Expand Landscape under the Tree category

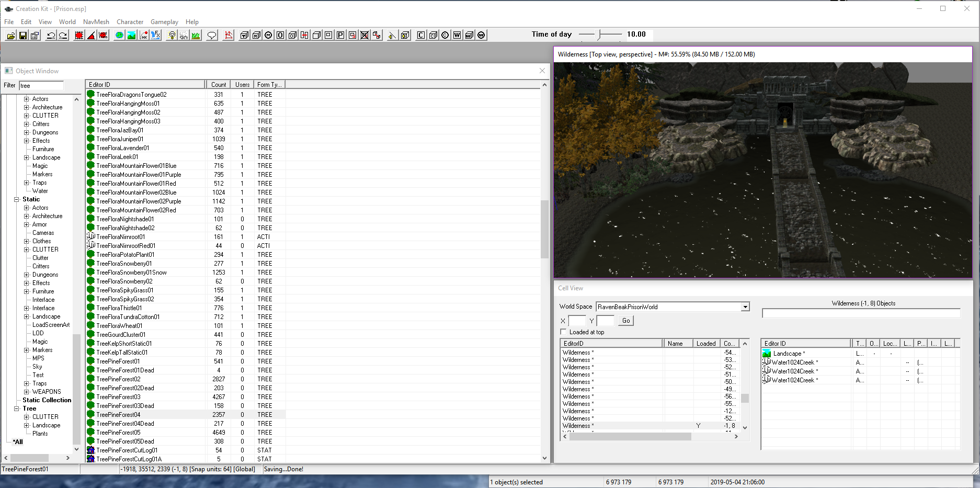tap(27, 425)
